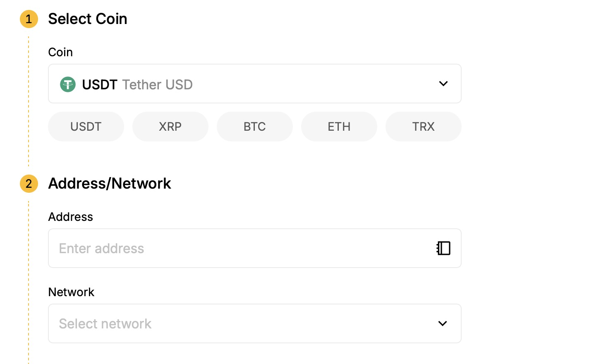The width and height of the screenshot is (594, 364).
Task: Choose the USDT quick-select chip
Action: coord(86,127)
